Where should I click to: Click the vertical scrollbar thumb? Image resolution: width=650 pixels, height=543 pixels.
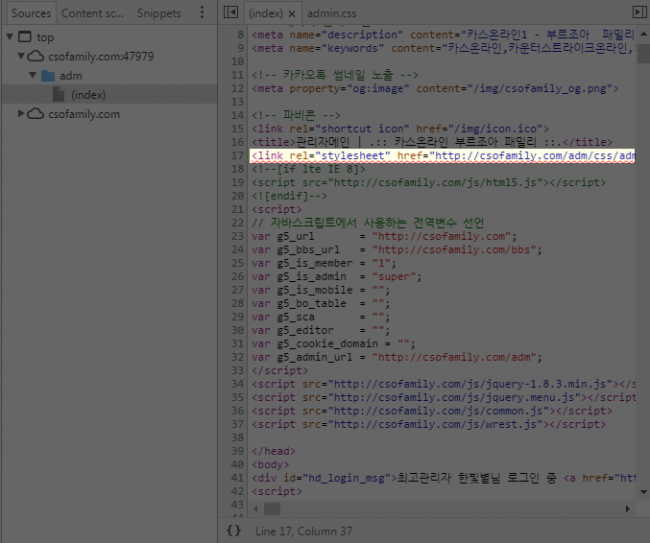(643, 54)
